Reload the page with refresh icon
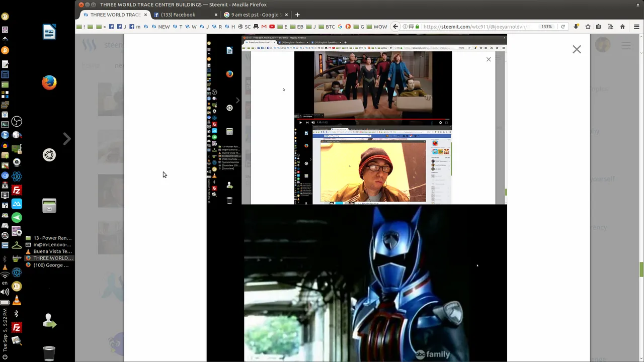 pos(562,27)
